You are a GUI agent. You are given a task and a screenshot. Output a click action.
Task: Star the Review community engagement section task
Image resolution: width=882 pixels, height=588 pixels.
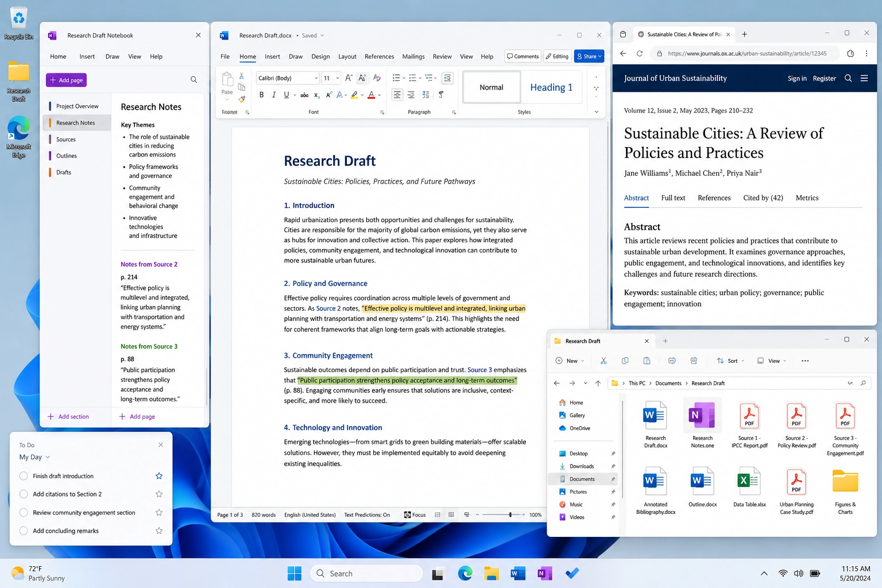pos(159,512)
